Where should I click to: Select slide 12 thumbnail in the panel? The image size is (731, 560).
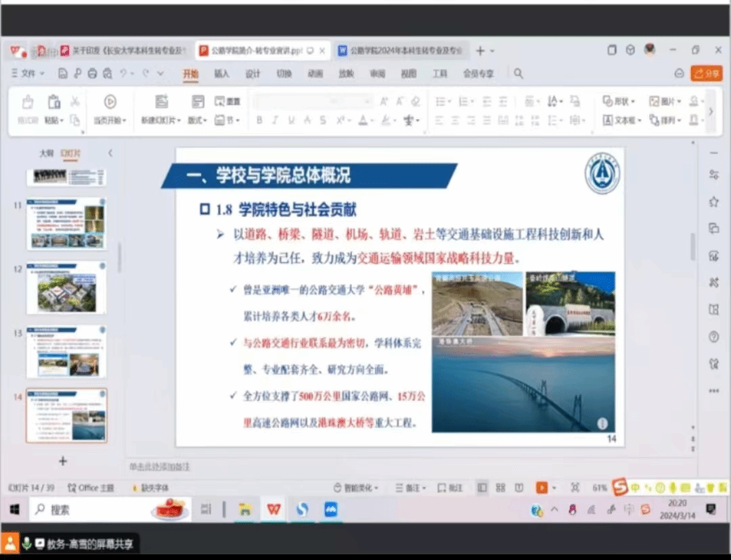(x=66, y=288)
